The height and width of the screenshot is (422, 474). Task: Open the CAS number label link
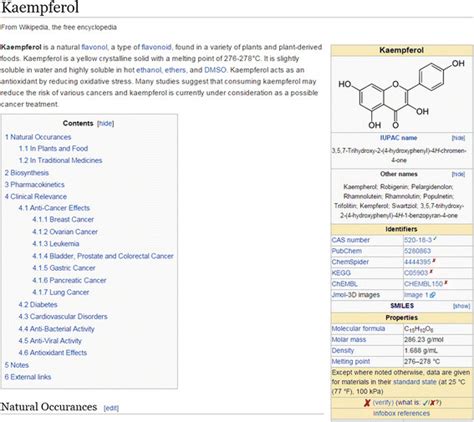pos(351,240)
